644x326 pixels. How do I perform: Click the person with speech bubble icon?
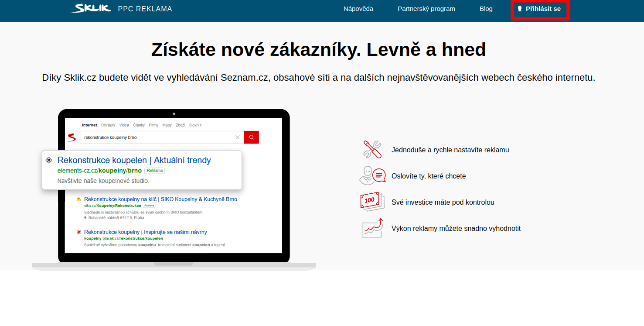(372, 175)
